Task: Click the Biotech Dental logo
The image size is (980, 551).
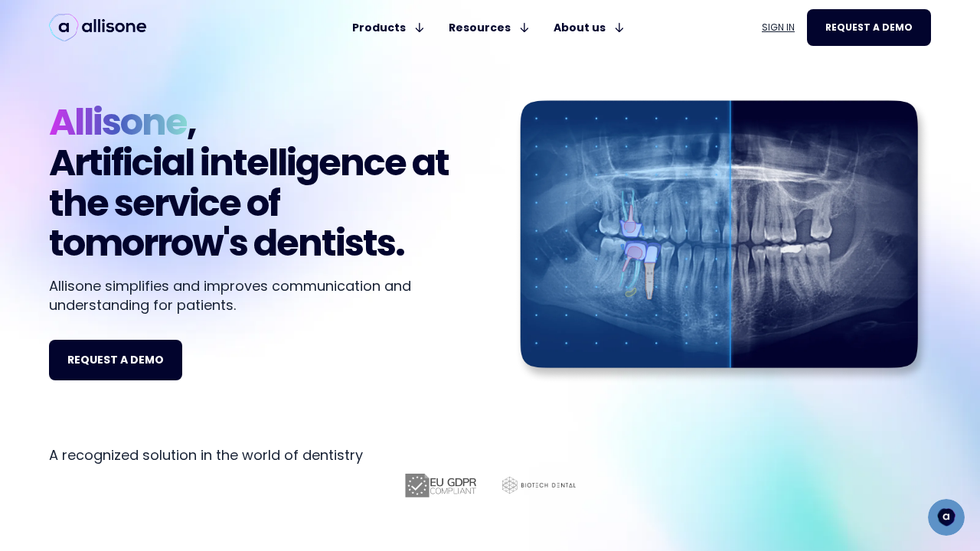Action: point(538,485)
